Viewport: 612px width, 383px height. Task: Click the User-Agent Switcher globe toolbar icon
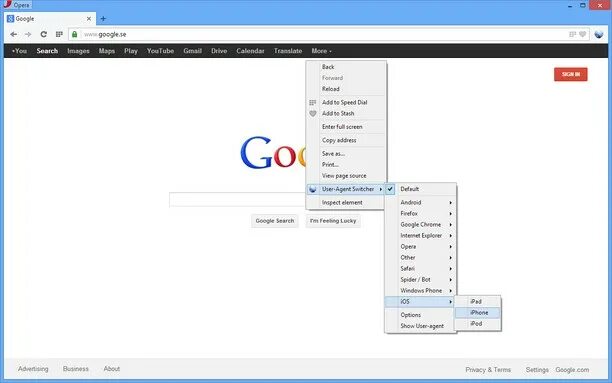[x=599, y=34]
